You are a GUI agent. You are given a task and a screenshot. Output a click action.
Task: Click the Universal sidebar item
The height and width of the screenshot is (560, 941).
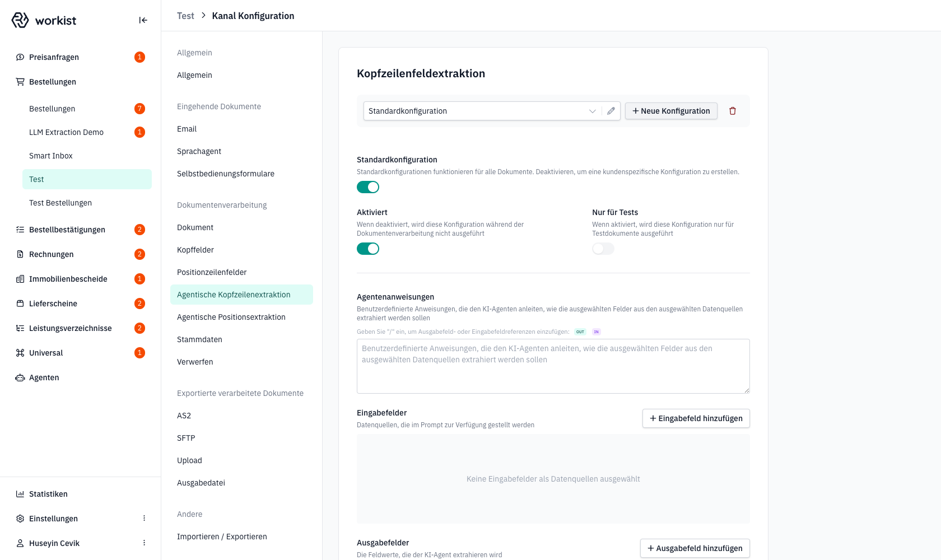[81, 353]
